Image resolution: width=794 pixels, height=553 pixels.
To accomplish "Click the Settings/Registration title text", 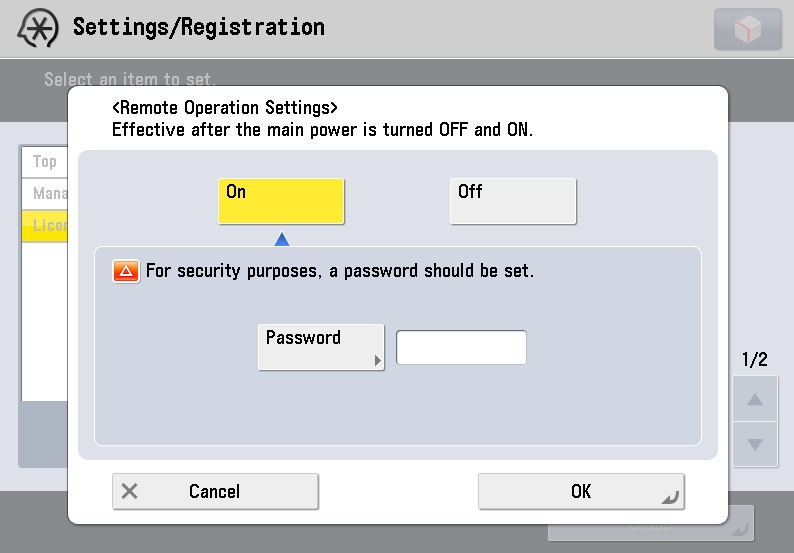I will 199,27.
